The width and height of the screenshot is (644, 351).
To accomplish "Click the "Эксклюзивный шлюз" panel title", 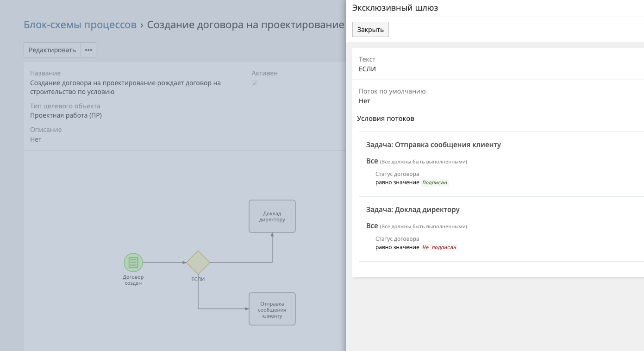I will click(395, 8).
